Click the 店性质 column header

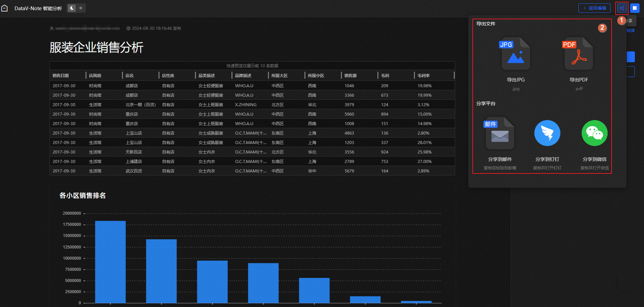click(x=168, y=76)
